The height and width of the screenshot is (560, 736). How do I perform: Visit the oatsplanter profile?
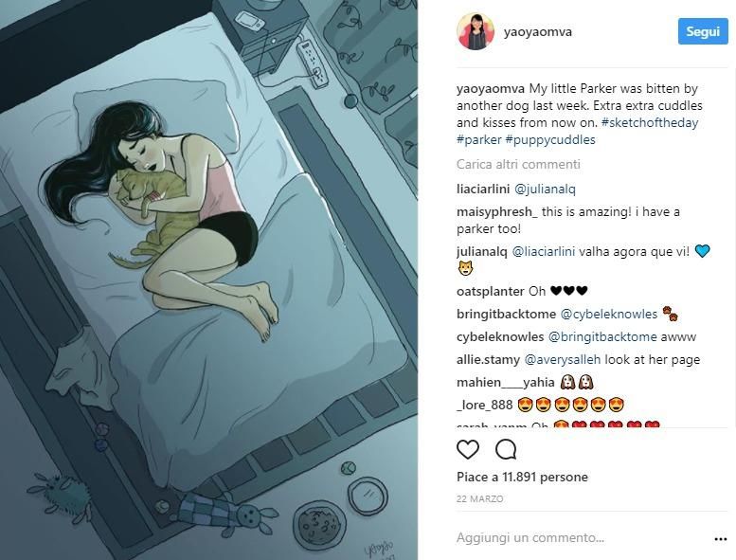click(491, 291)
